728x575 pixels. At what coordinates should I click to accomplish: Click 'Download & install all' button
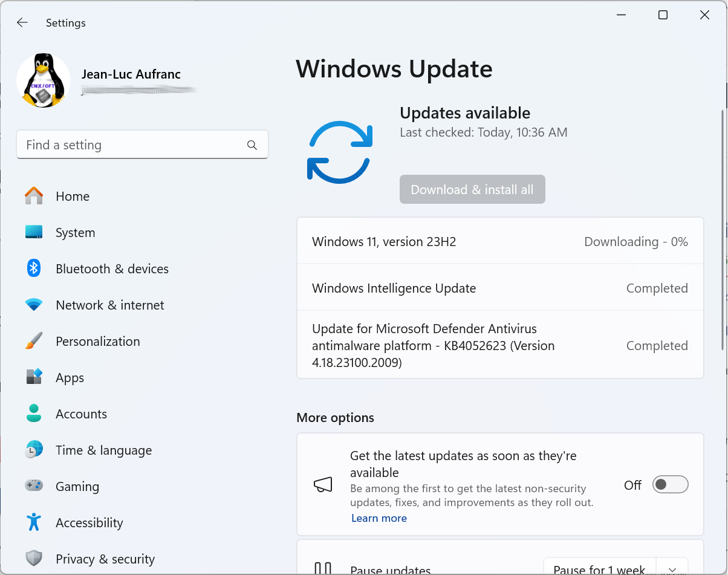472,189
